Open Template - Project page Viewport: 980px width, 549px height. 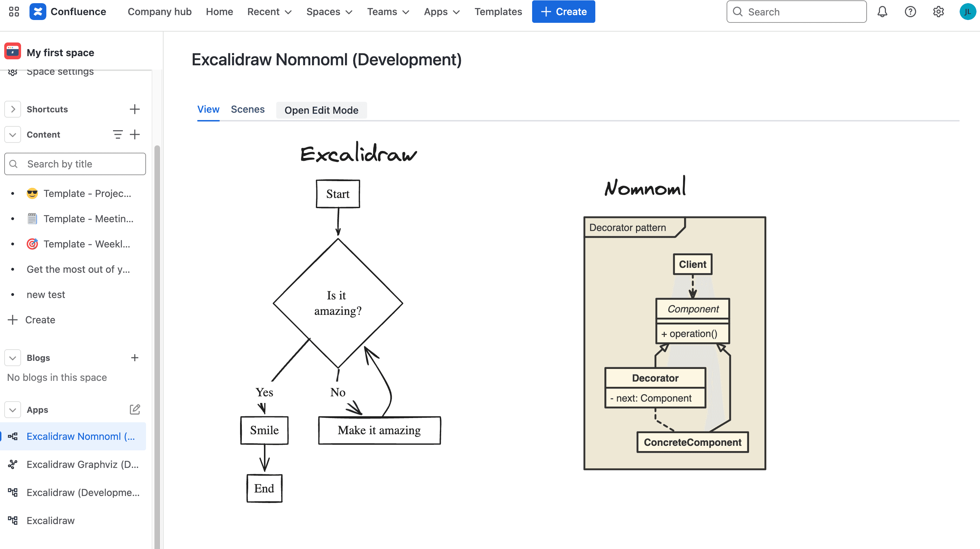tap(87, 193)
